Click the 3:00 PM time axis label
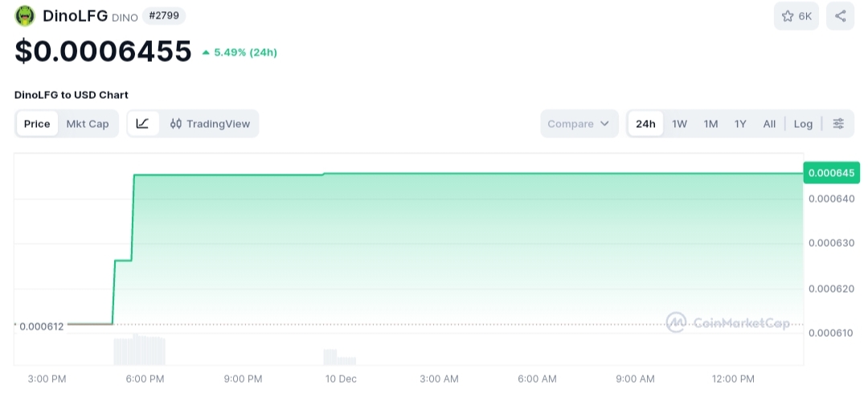 [47, 379]
